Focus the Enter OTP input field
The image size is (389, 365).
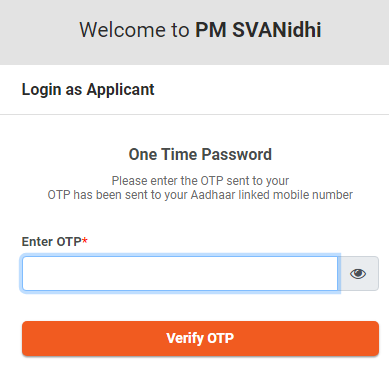[180, 273]
